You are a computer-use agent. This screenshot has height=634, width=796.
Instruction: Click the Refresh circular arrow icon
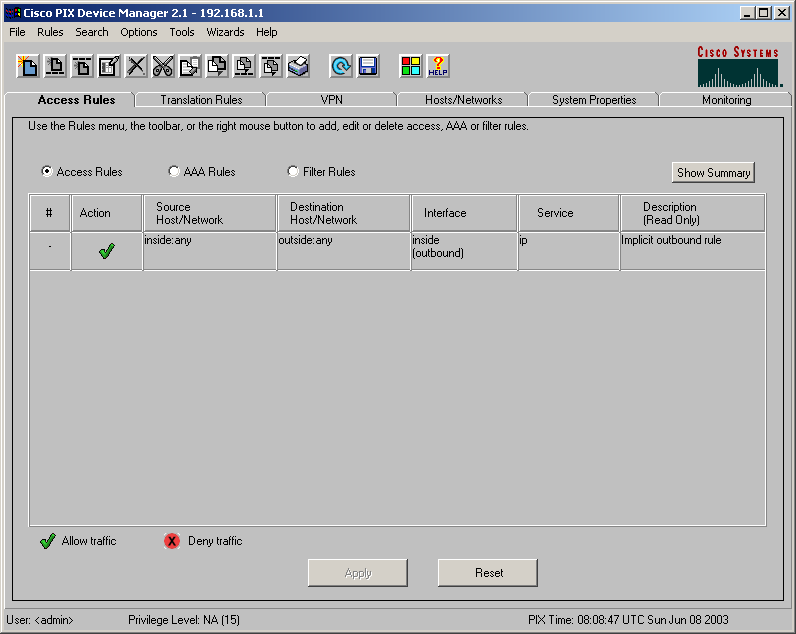[341, 66]
